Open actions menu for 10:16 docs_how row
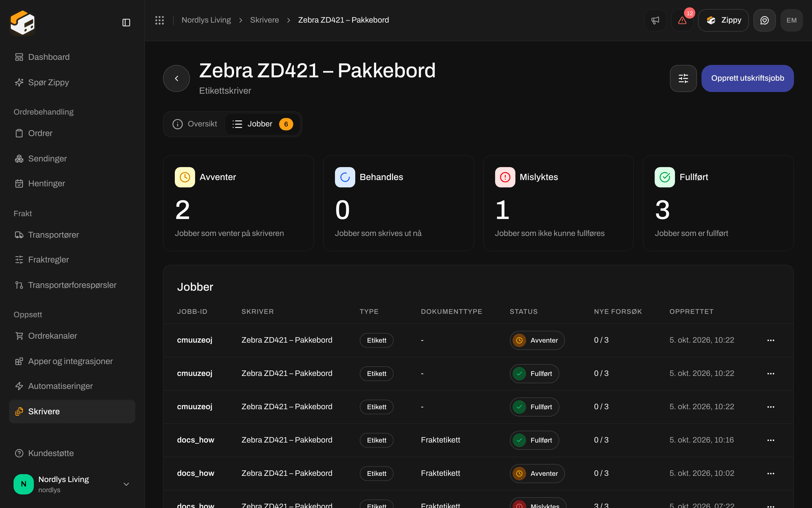 tap(771, 440)
